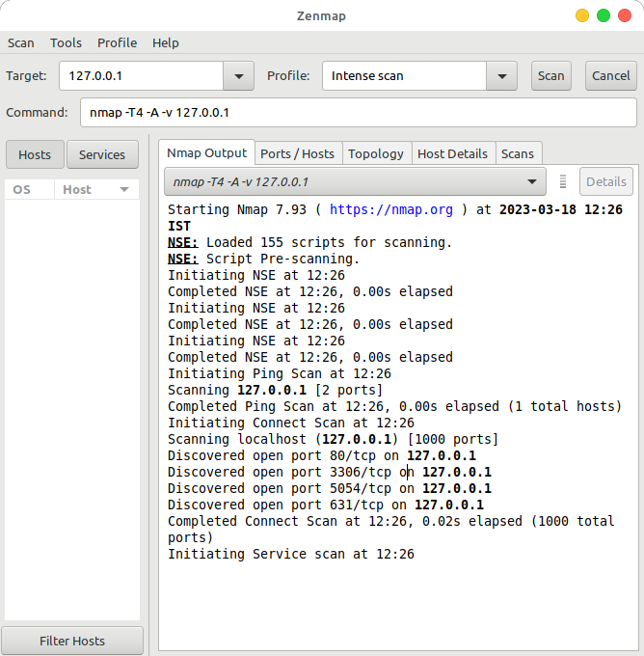Click the output options icon beside Details

tap(563, 181)
